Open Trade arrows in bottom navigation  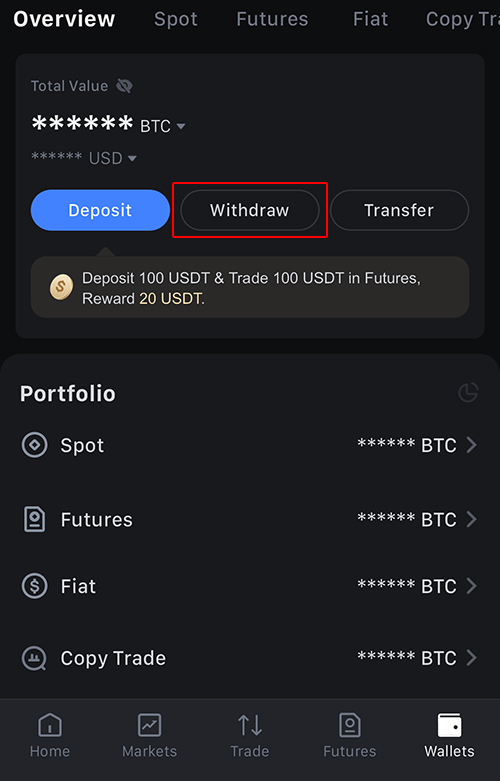coord(250,735)
